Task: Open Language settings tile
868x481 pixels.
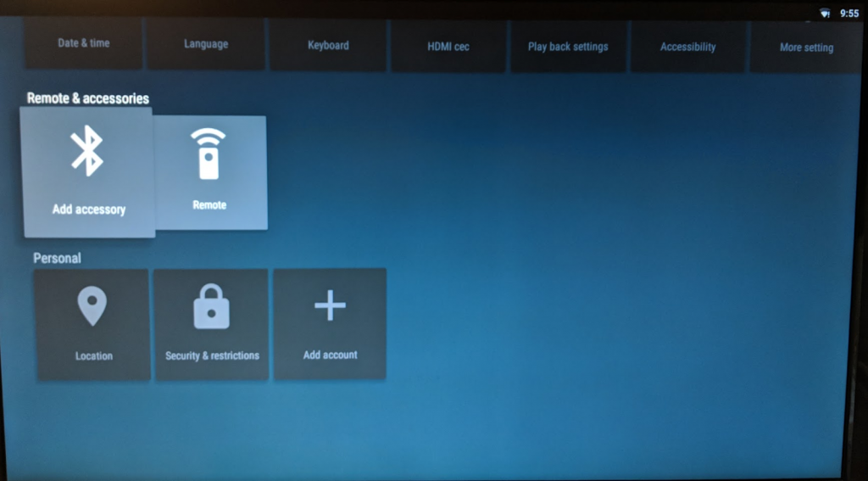Action: pos(206,44)
